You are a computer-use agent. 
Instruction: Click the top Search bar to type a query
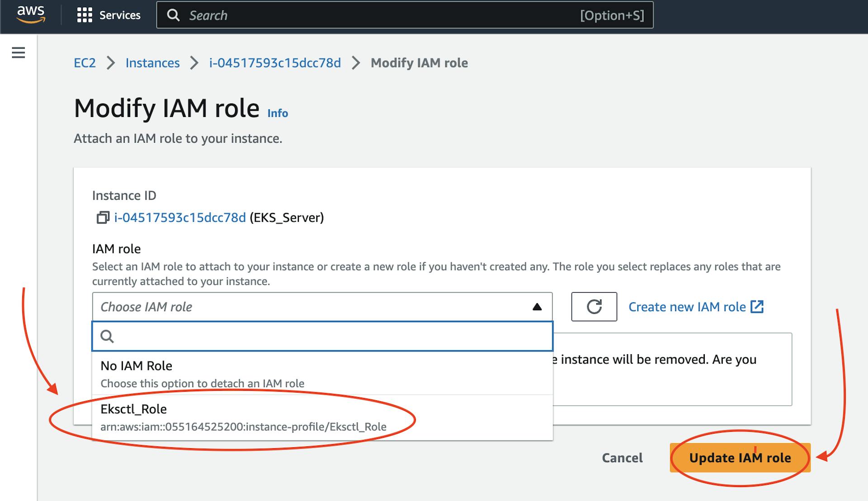362,15
